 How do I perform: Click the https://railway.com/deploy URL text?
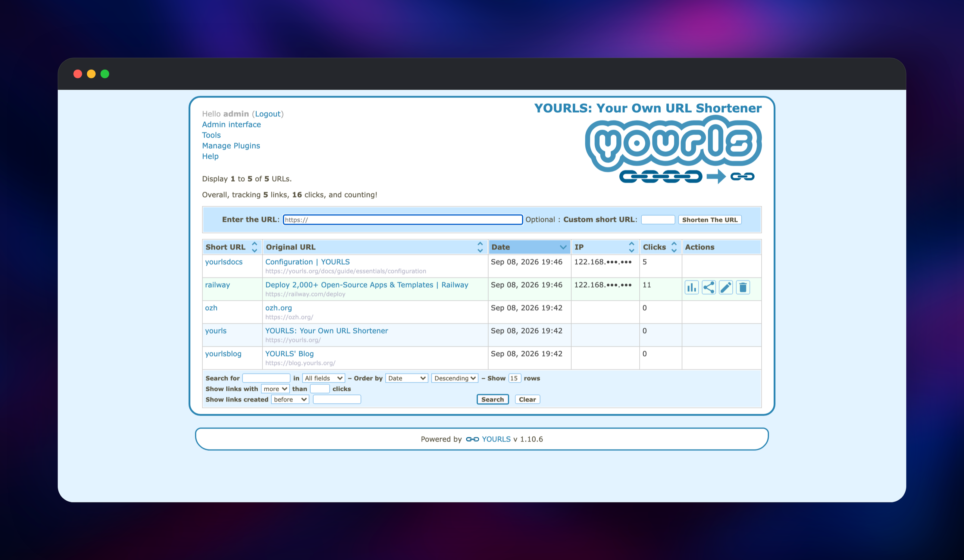(x=305, y=294)
